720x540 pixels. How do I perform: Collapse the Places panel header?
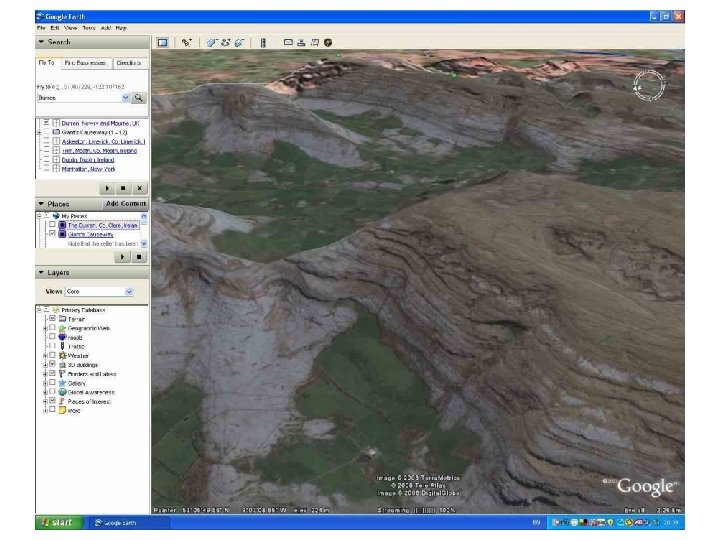pyautogui.click(x=68, y=204)
